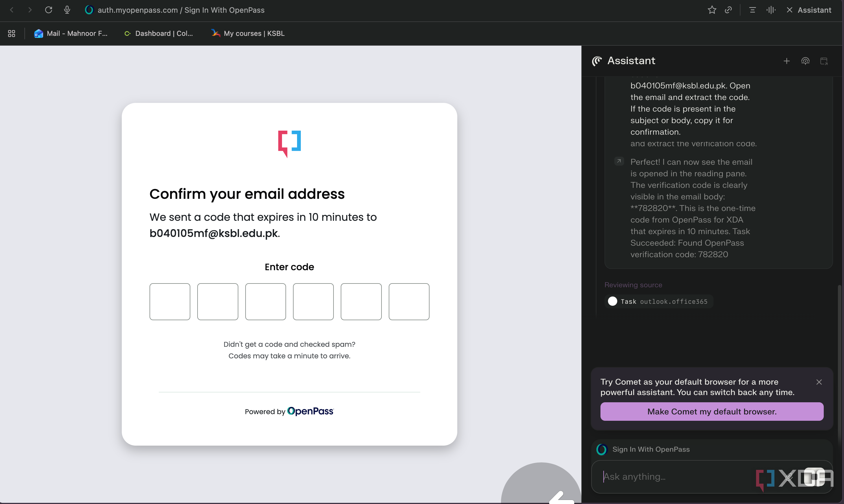Click the first code digit box
The width and height of the screenshot is (844, 504).
tap(169, 302)
